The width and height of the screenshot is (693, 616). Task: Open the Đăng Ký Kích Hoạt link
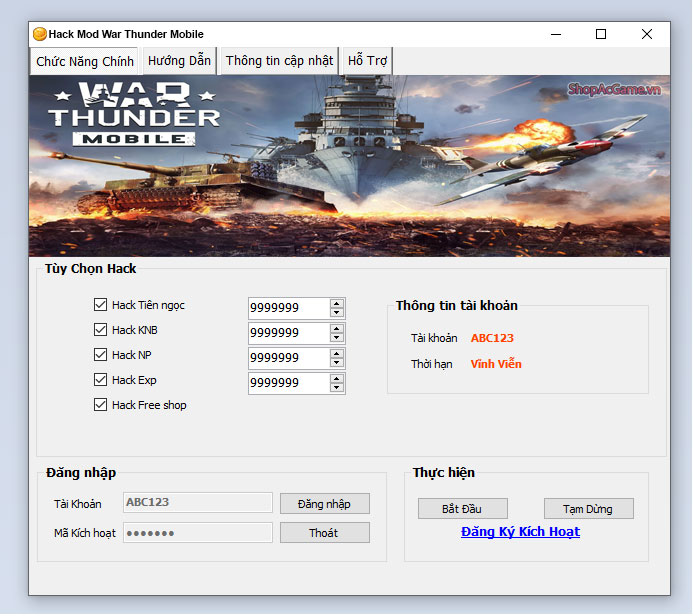pyautogui.click(x=520, y=532)
